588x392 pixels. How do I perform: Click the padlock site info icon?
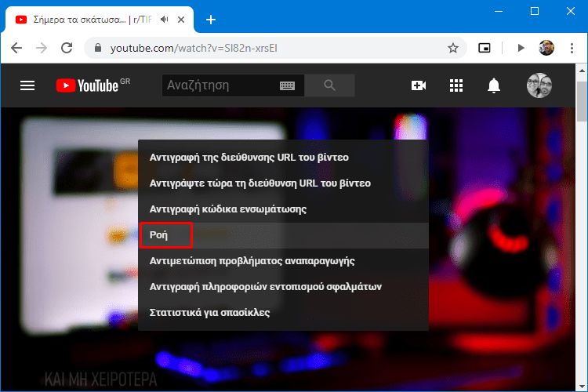[x=98, y=48]
